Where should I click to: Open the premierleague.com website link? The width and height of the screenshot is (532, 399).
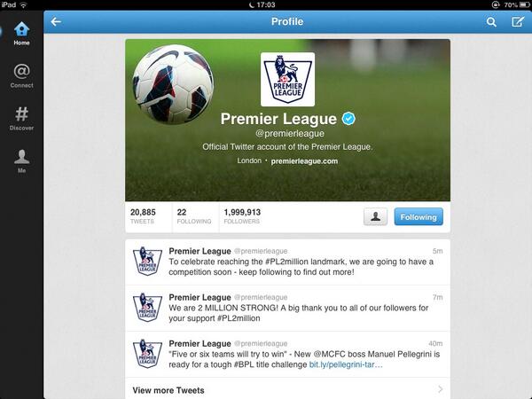click(304, 161)
